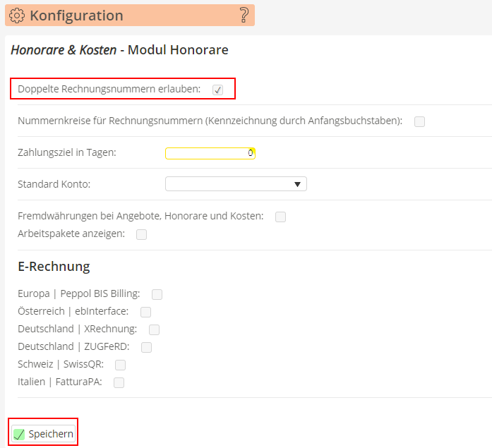Tick the Deutschland ZUGFeRD checkbox

point(146,347)
